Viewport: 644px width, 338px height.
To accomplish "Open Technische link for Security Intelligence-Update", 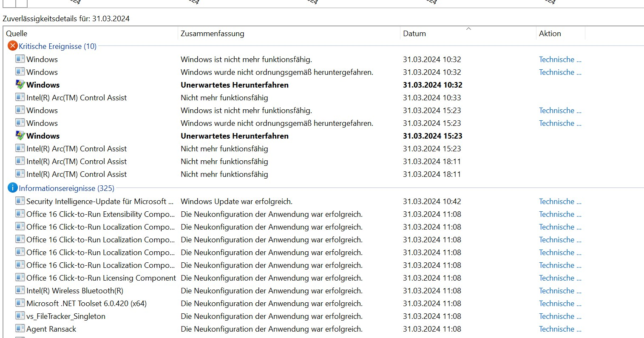I will click(560, 202).
